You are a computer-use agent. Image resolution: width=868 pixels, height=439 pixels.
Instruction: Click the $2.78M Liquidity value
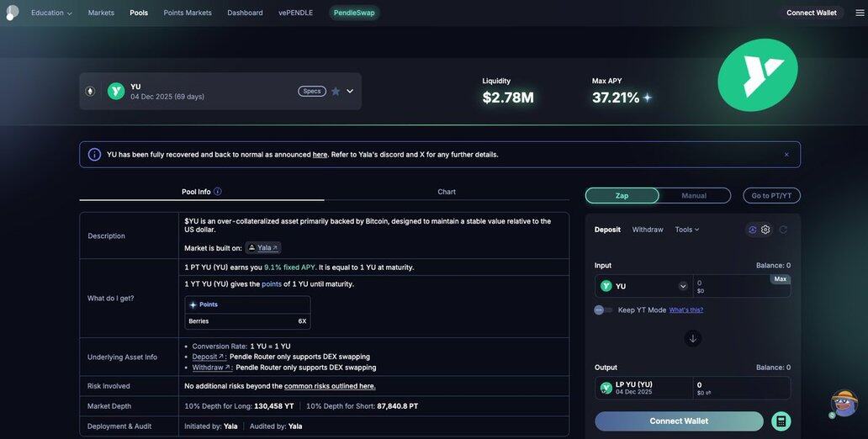(x=508, y=98)
